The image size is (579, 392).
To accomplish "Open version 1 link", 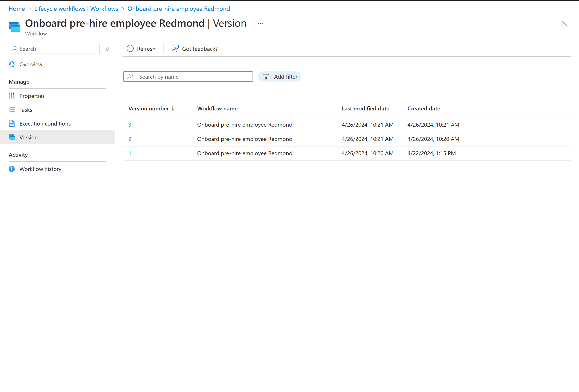I will click(130, 153).
